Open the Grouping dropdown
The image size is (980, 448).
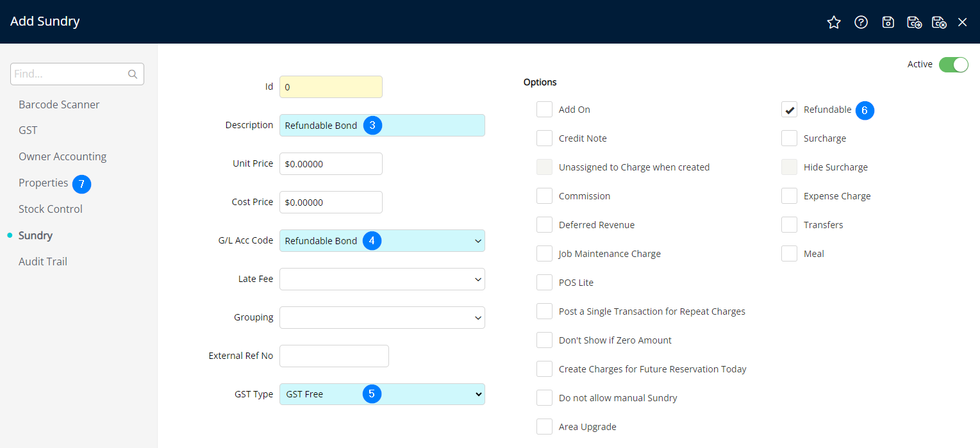(477, 318)
